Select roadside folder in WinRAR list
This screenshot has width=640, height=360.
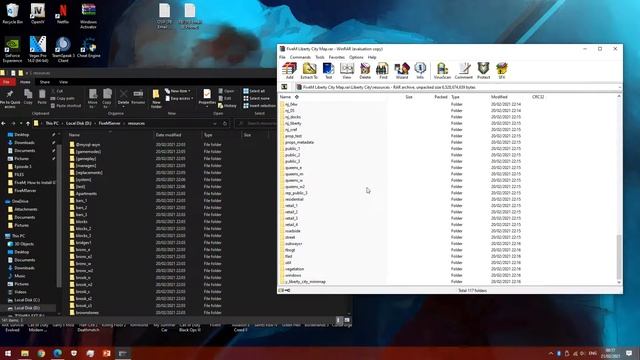pos(293,231)
